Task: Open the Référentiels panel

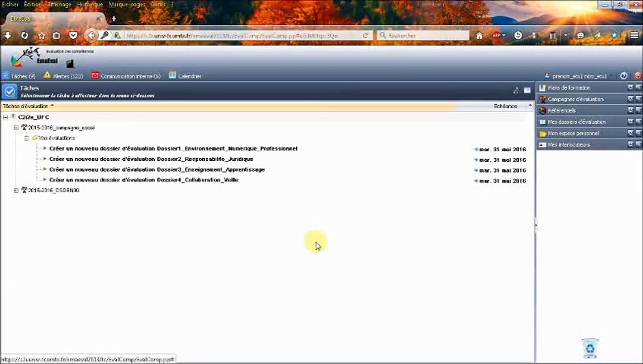Action: [x=562, y=110]
